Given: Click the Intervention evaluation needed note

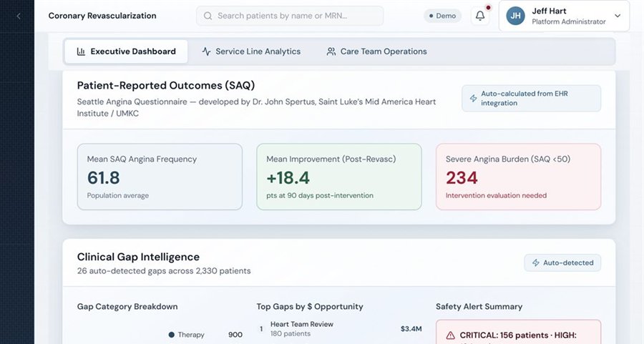Looking at the screenshot, I should click(x=496, y=195).
